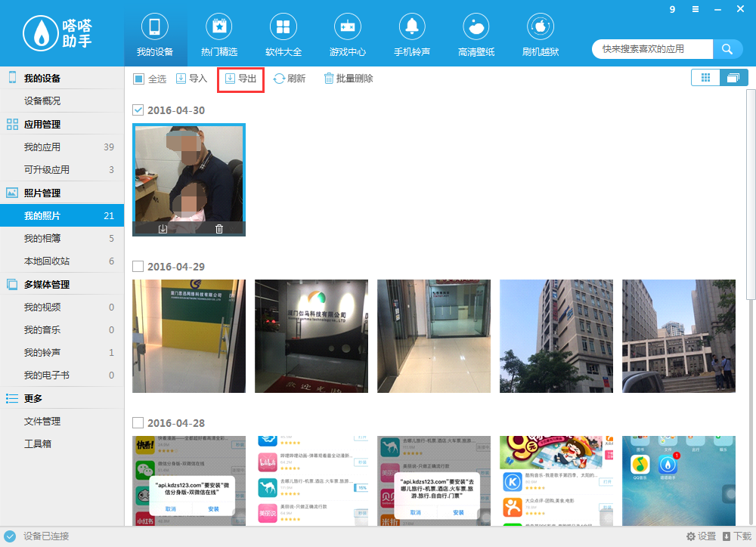Click the trash icon on the selected photo

click(219, 229)
